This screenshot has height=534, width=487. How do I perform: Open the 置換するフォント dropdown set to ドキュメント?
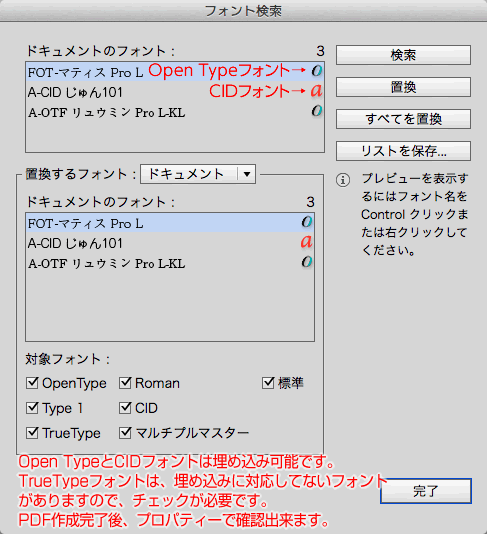pyautogui.click(x=198, y=174)
